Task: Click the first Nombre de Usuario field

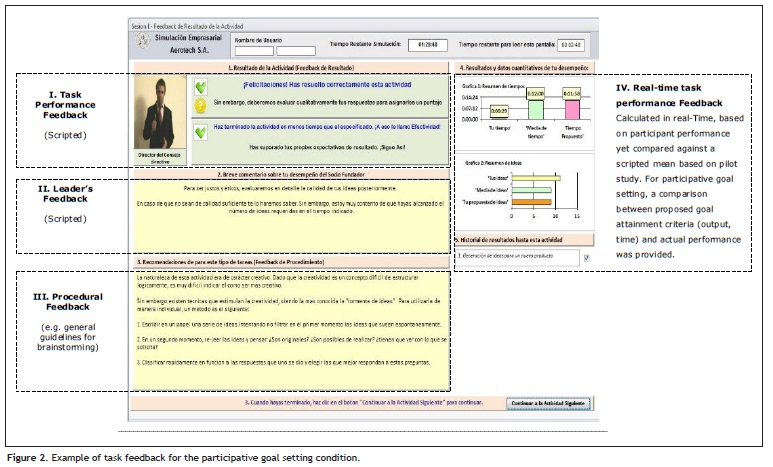Action: pos(253,50)
